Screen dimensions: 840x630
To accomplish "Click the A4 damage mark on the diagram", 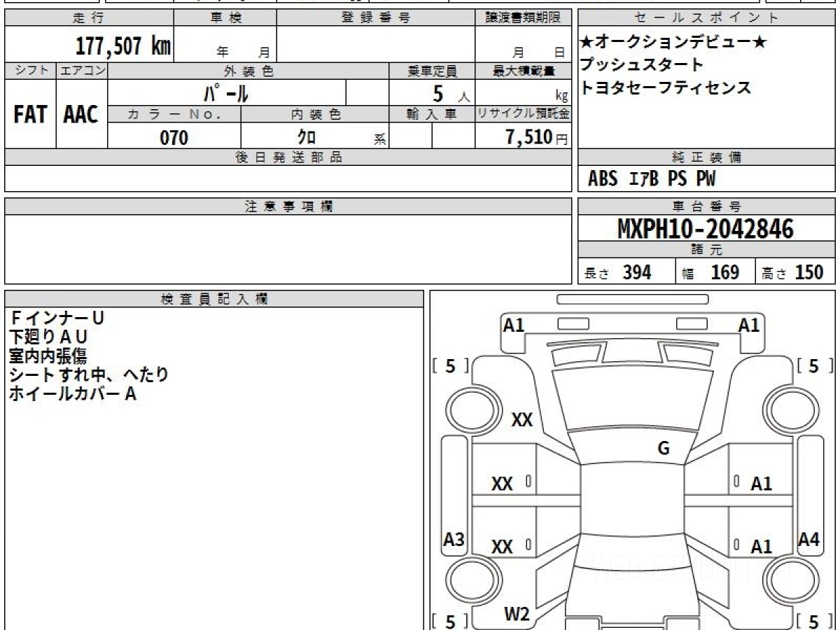I will click(x=808, y=539).
